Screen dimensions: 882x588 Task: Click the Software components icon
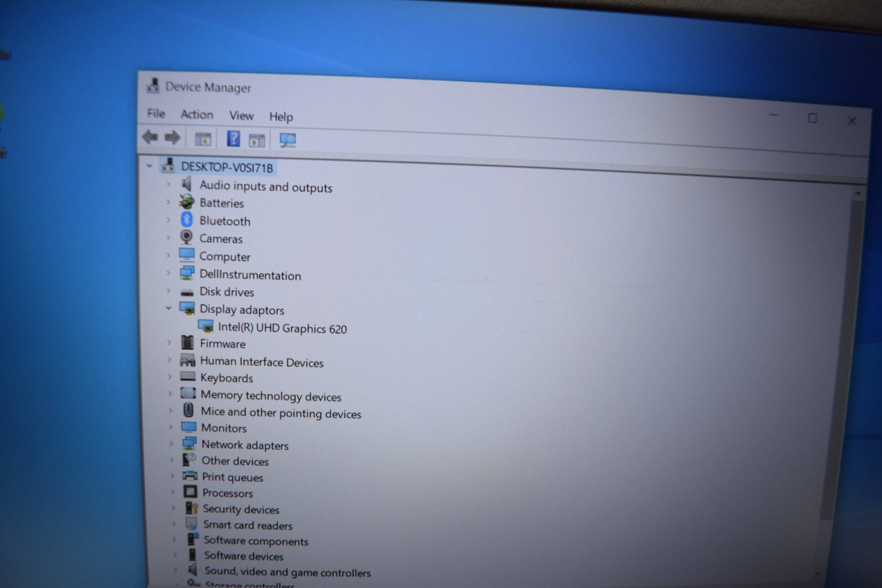193,539
